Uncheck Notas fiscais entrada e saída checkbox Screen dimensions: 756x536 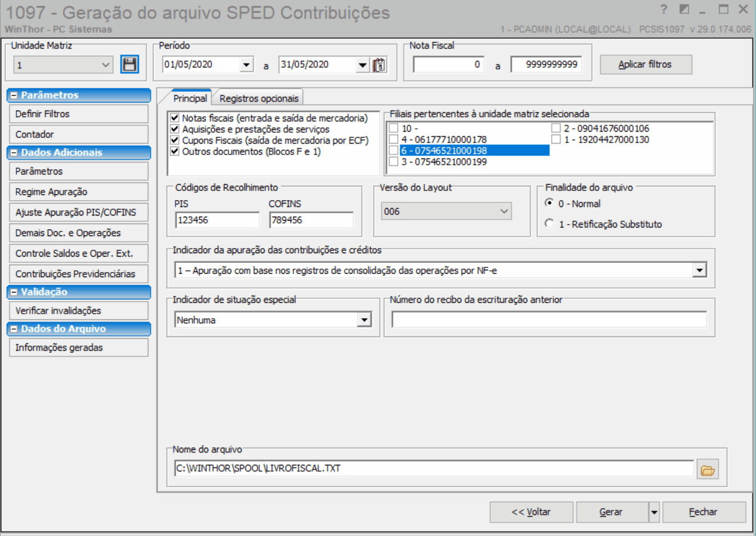pos(175,118)
